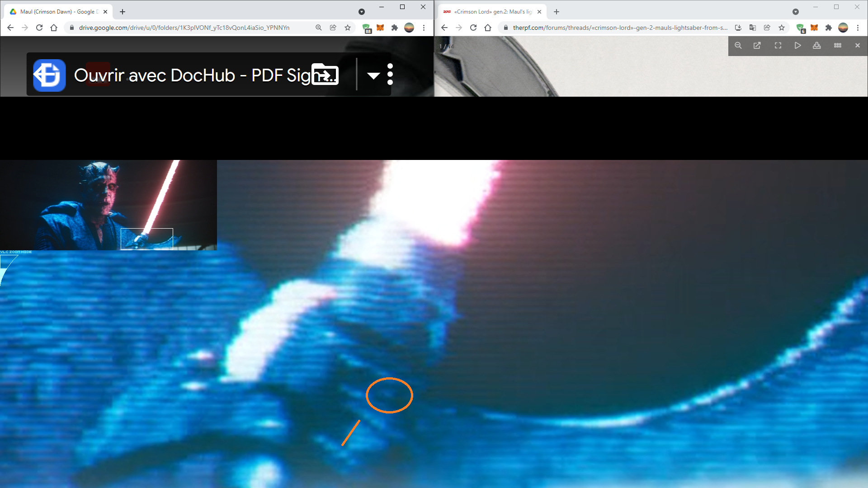The image size is (868, 488).
Task: Close the lightbox viewer
Action: click(x=858, y=46)
